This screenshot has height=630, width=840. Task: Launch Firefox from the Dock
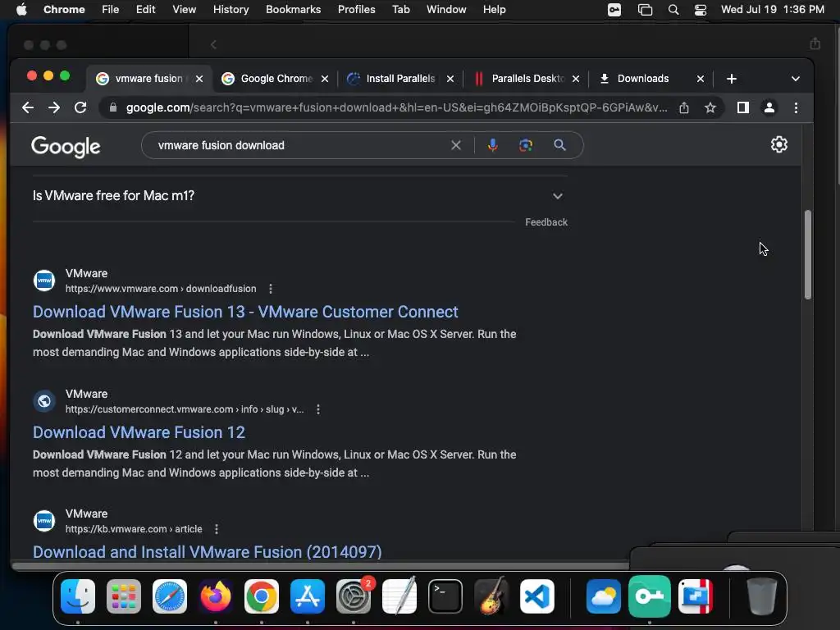pyautogui.click(x=216, y=596)
